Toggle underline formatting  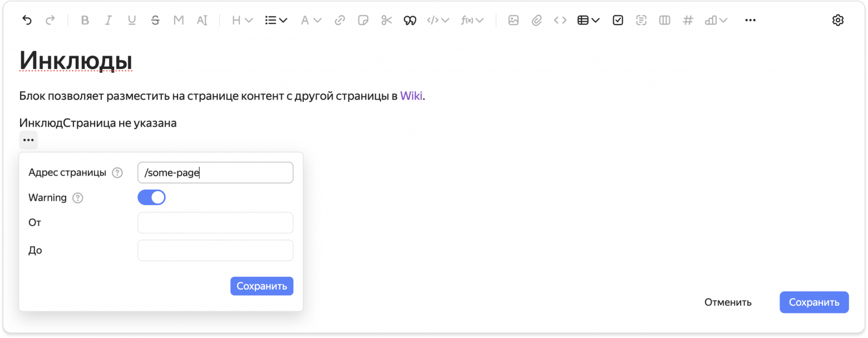coord(131,20)
